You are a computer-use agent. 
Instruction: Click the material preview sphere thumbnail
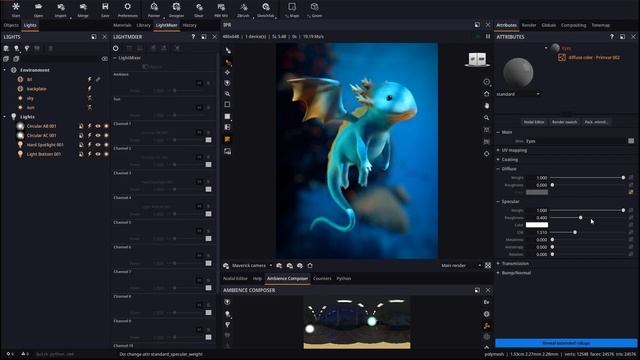518,73
